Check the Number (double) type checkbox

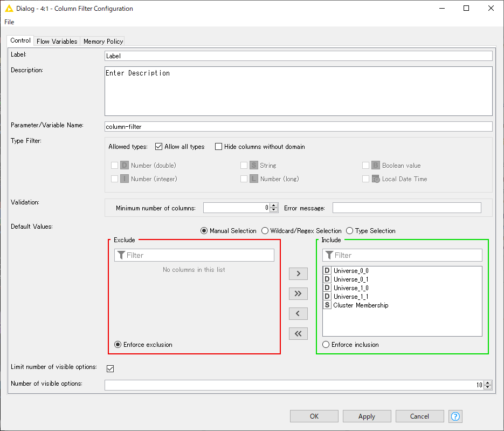pos(114,165)
